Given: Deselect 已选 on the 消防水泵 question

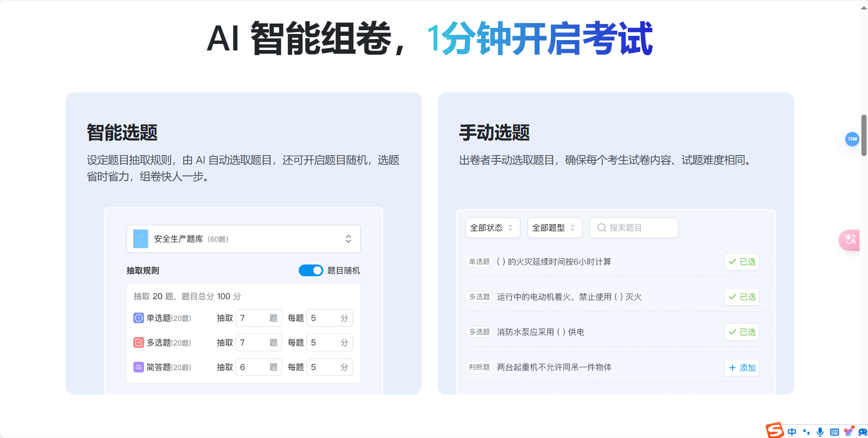Looking at the screenshot, I should (x=741, y=332).
